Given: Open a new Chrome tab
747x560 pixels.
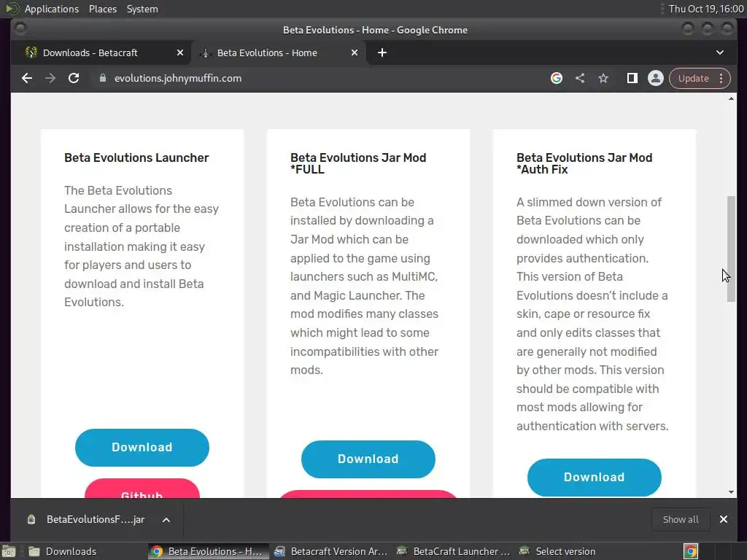Looking at the screenshot, I should click(382, 52).
